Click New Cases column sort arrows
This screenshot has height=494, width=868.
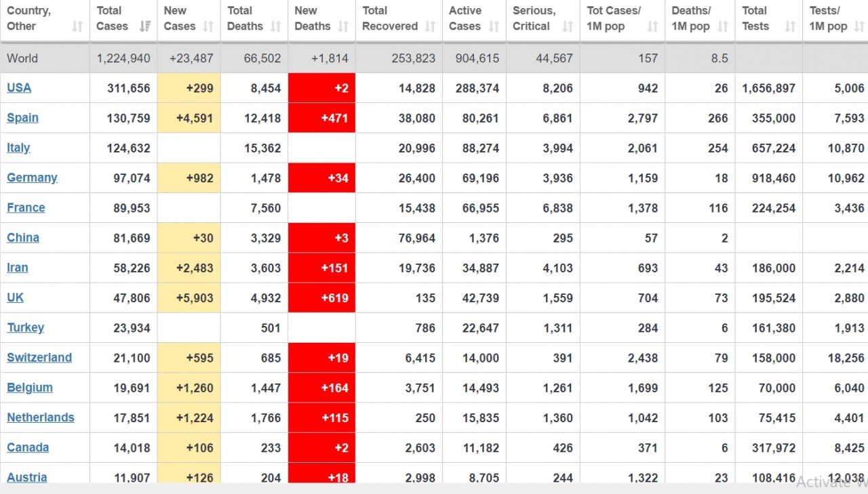[208, 26]
